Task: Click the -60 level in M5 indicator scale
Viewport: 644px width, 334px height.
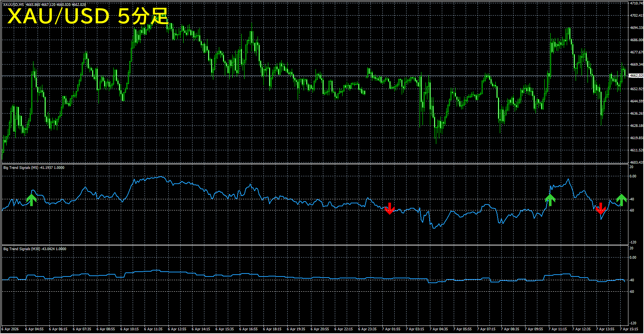Action: pyautogui.click(x=632, y=210)
